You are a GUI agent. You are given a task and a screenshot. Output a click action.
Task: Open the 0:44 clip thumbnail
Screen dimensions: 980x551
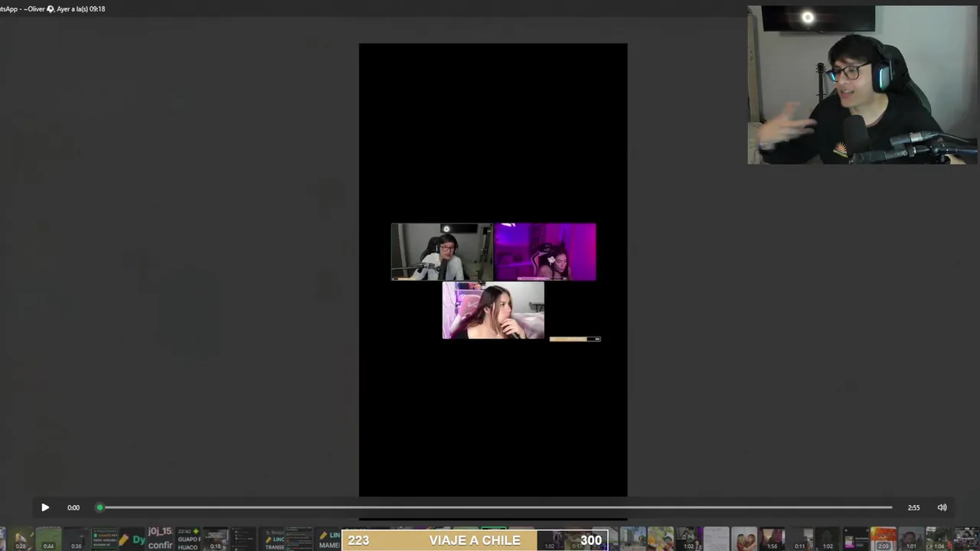(48, 539)
